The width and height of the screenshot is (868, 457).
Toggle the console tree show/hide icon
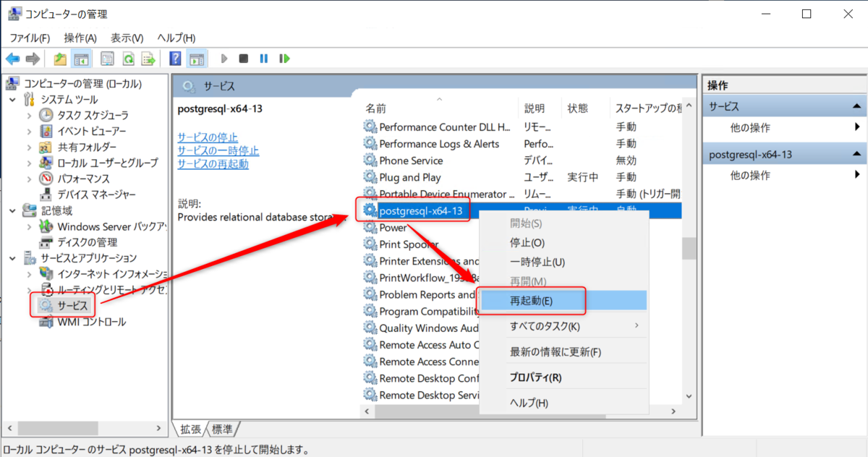coord(82,58)
